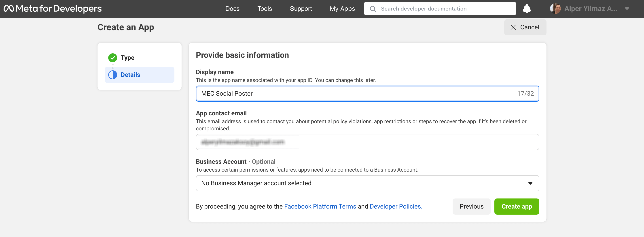Open the Support menu
Image resolution: width=644 pixels, height=237 pixels.
(301, 9)
